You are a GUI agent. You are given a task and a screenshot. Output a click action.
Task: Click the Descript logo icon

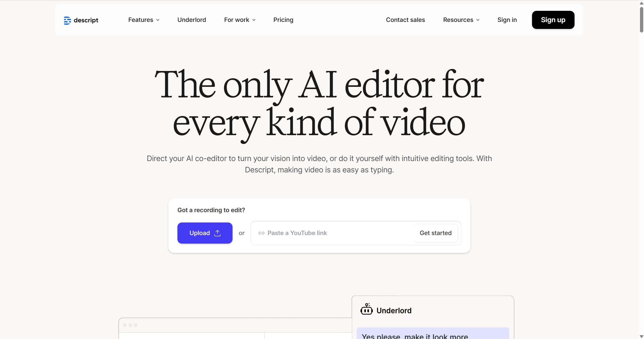[67, 20]
